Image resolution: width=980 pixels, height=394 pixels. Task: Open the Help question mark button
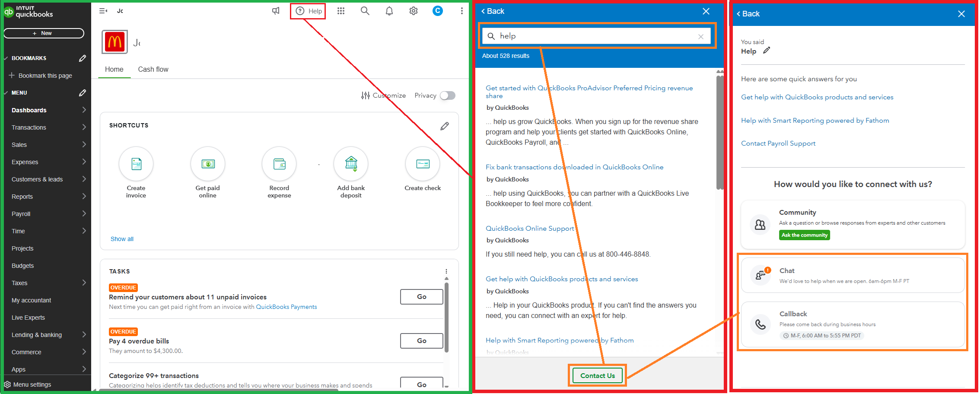tap(308, 11)
